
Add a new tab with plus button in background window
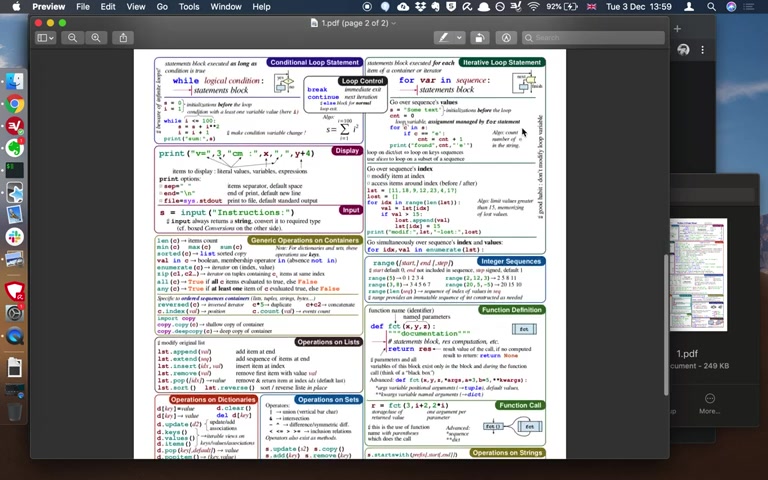(x=677, y=29)
